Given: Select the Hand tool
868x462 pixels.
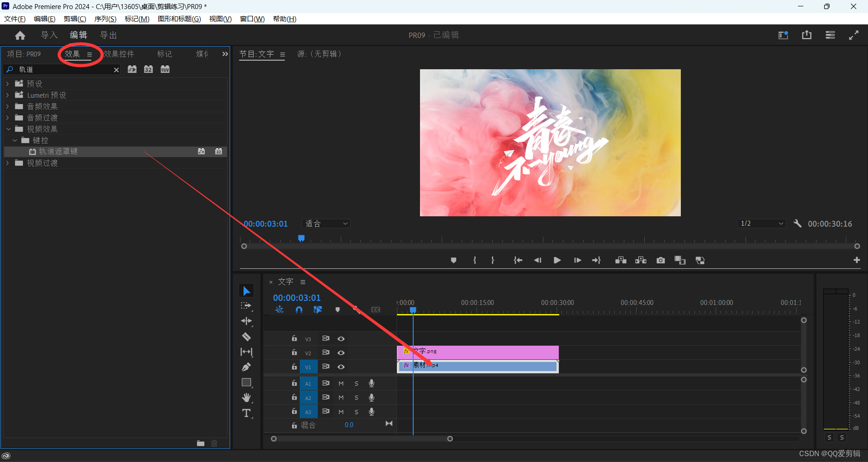Looking at the screenshot, I should pos(246,398).
